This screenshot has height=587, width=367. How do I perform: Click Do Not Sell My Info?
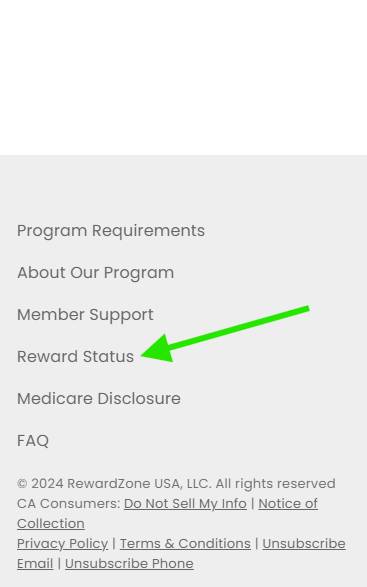(185, 504)
